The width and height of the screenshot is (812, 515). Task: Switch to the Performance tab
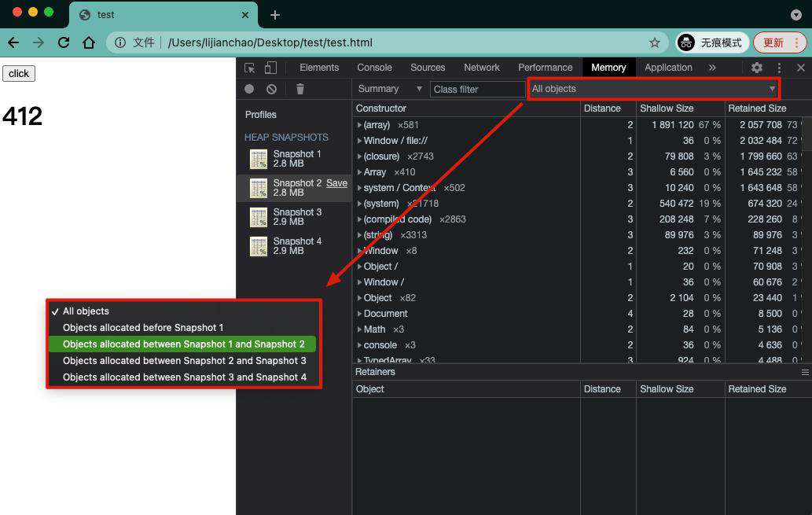[546, 68]
